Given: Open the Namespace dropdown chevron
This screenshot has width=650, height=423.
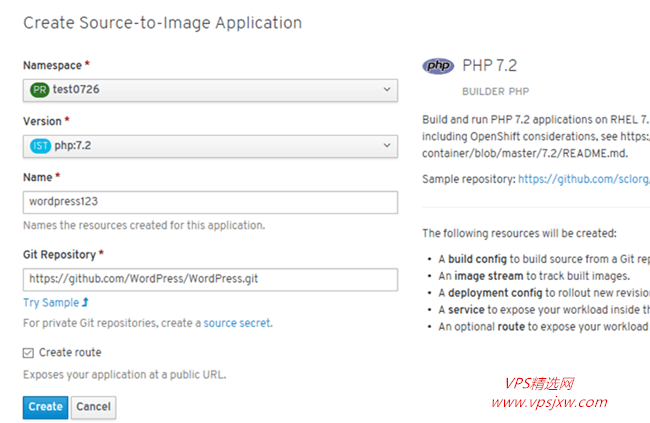Looking at the screenshot, I should (387, 89).
